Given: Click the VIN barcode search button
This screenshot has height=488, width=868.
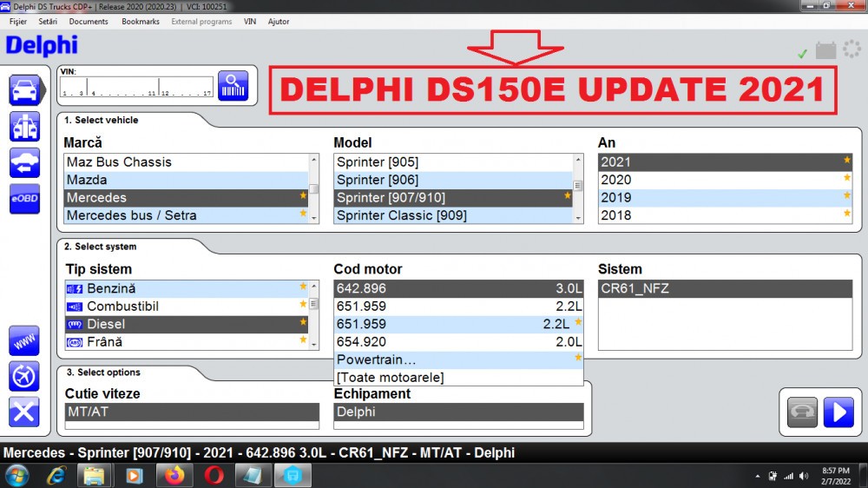Looking at the screenshot, I should (x=233, y=86).
